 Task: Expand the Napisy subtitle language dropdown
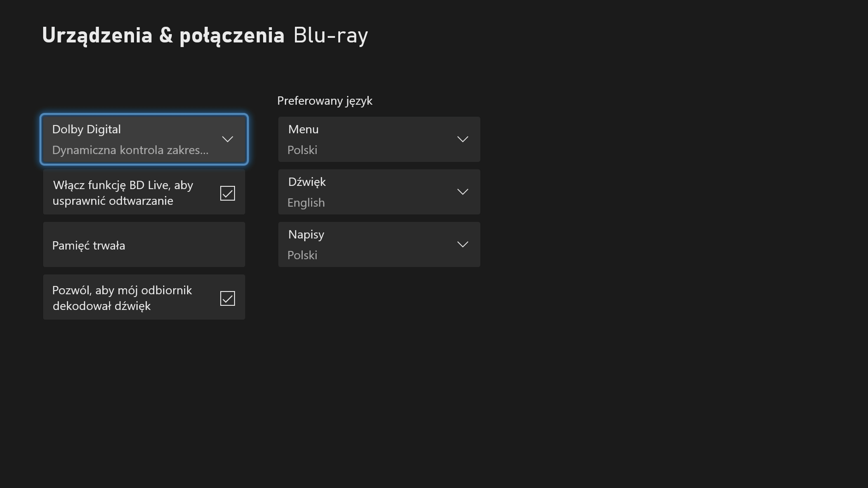379,244
